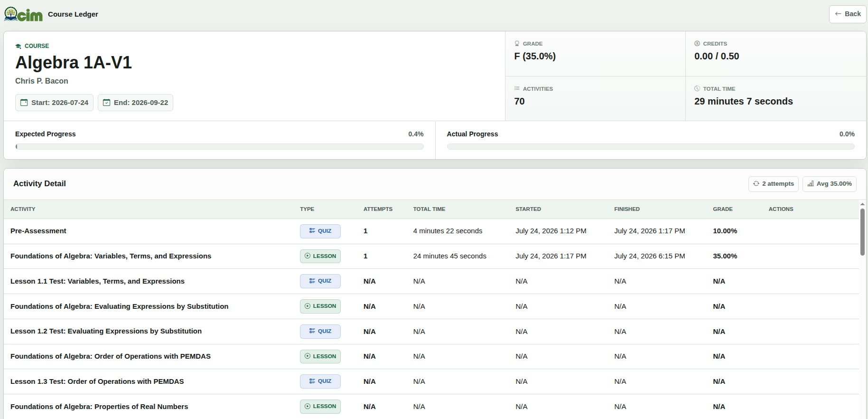Click the Start: 2026-07-24 chip
This screenshot has height=419, width=868.
coord(54,103)
